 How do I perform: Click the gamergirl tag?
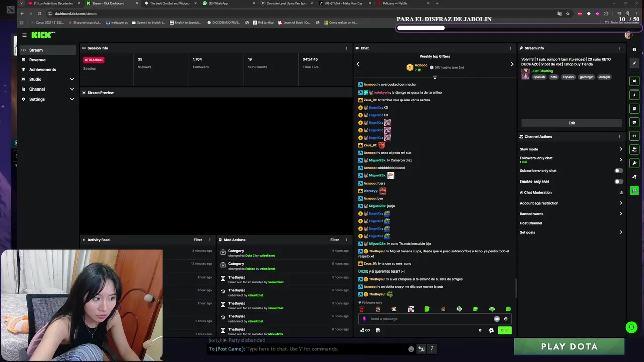coord(586,77)
